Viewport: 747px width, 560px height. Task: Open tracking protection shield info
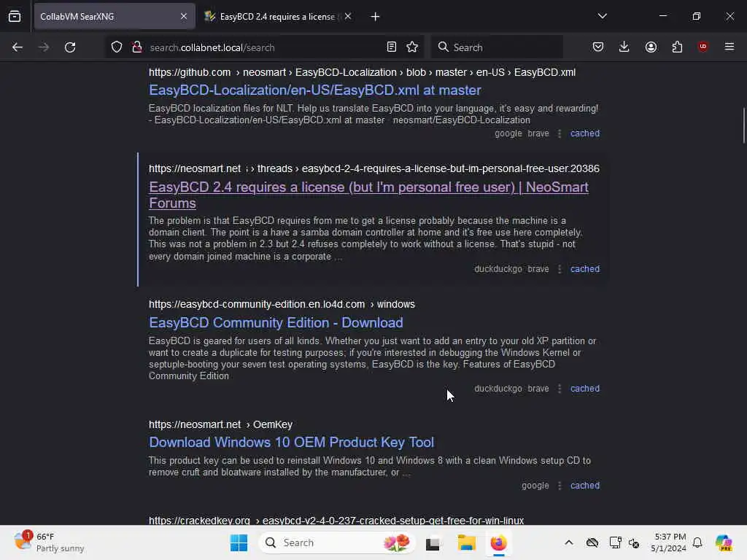pos(117,47)
